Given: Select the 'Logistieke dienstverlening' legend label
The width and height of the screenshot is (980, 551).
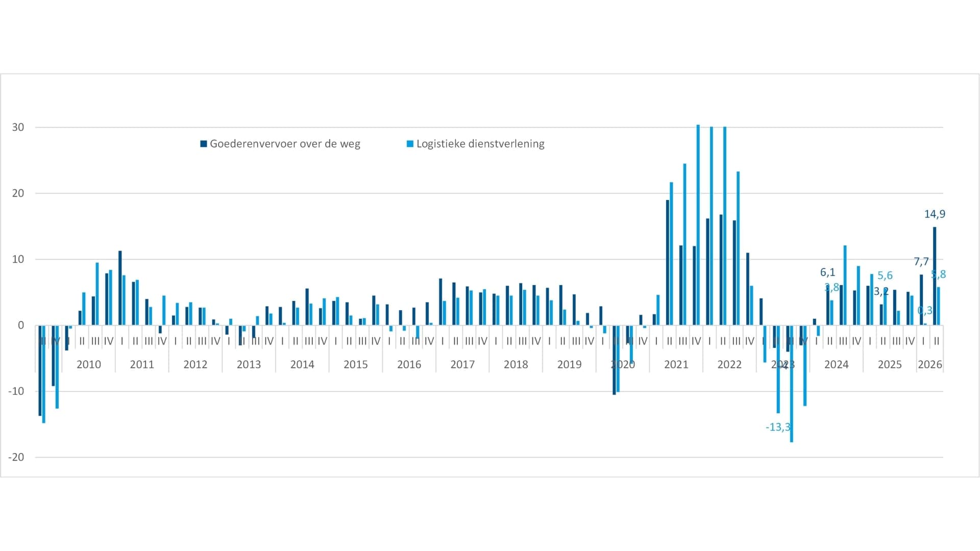Looking at the screenshot, I should pos(480,144).
